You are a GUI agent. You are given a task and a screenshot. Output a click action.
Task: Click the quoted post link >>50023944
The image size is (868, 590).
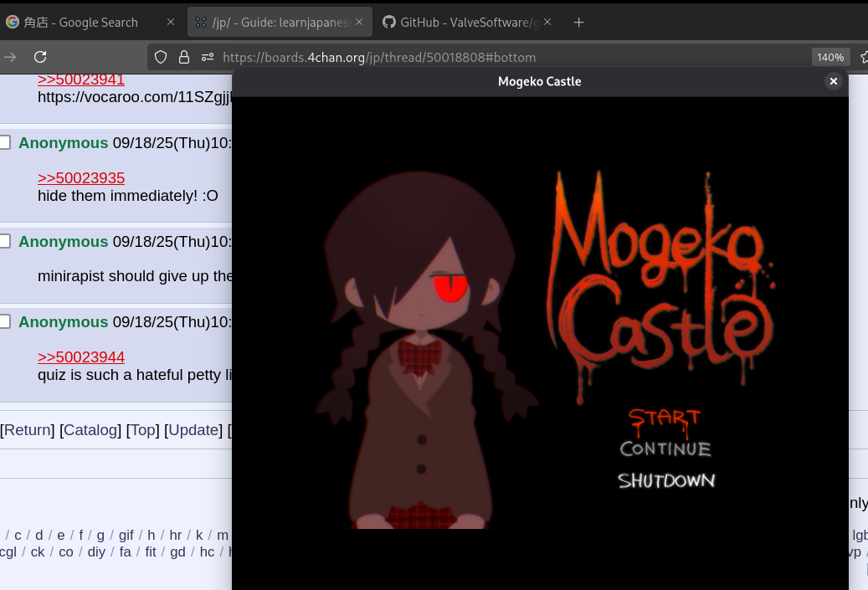pyautogui.click(x=81, y=357)
